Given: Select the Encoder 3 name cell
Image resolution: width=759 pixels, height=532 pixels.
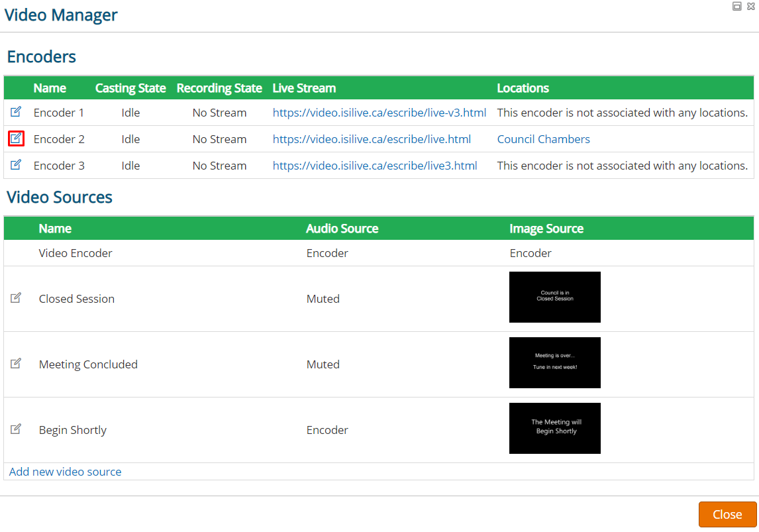Looking at the screenshot, I should 59,166.
